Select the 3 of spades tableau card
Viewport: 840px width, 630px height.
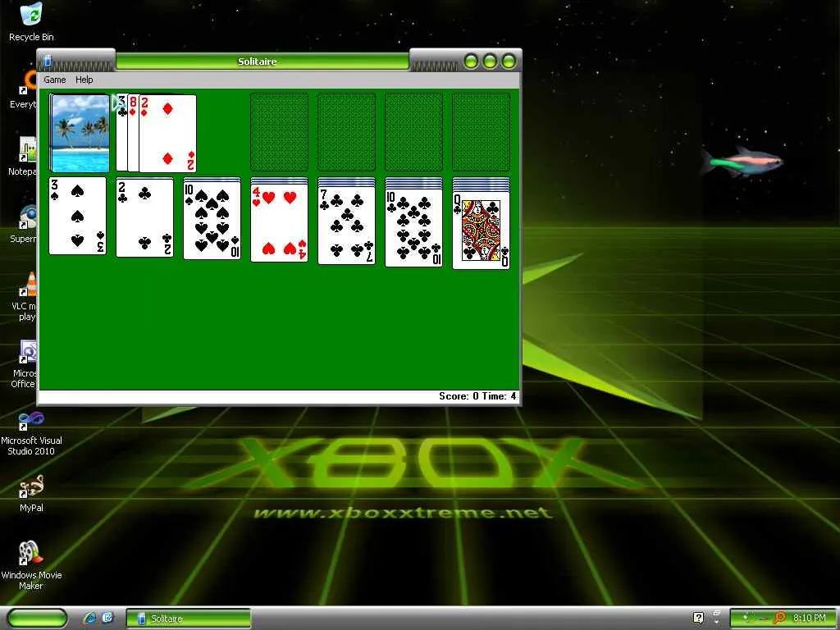pyautogui.click(x=78, y=216)
